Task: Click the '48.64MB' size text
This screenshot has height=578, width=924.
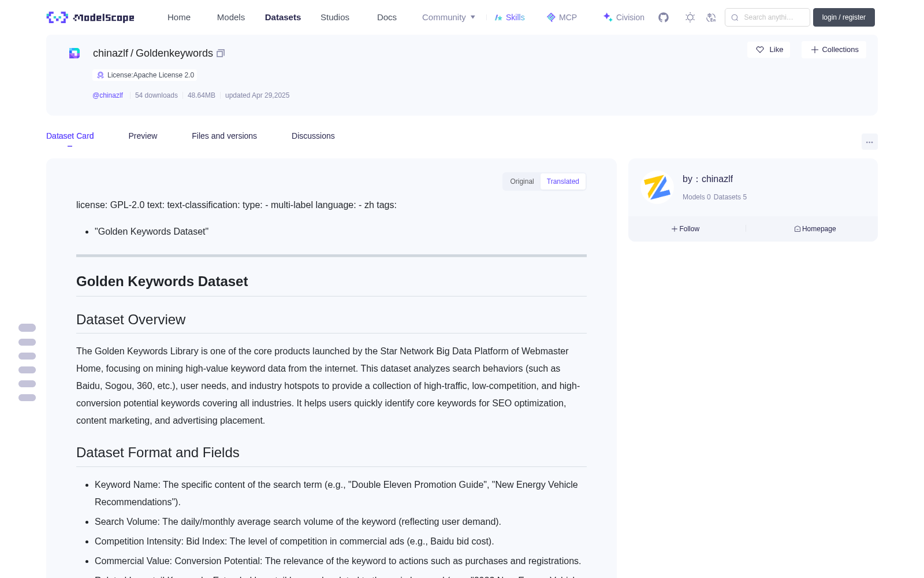Action: (202, 95)
